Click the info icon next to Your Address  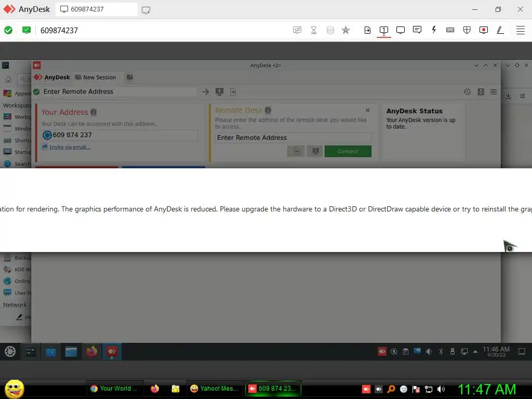(x=94, y=112)
